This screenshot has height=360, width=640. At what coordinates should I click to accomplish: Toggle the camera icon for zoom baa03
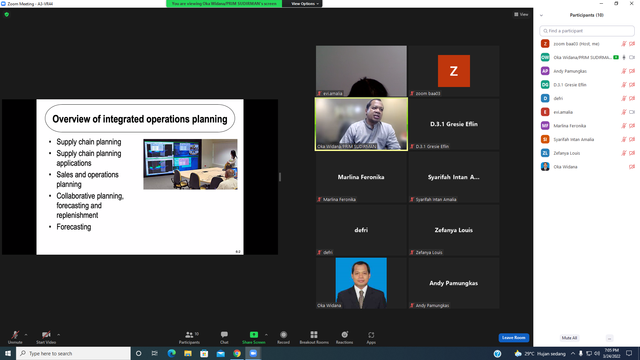click(x=632, y=44)
